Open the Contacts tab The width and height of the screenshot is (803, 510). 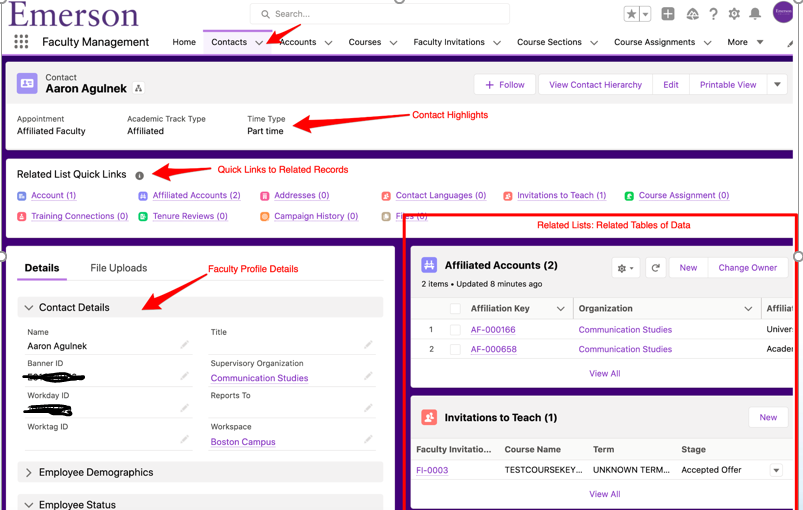click(229, 42)
